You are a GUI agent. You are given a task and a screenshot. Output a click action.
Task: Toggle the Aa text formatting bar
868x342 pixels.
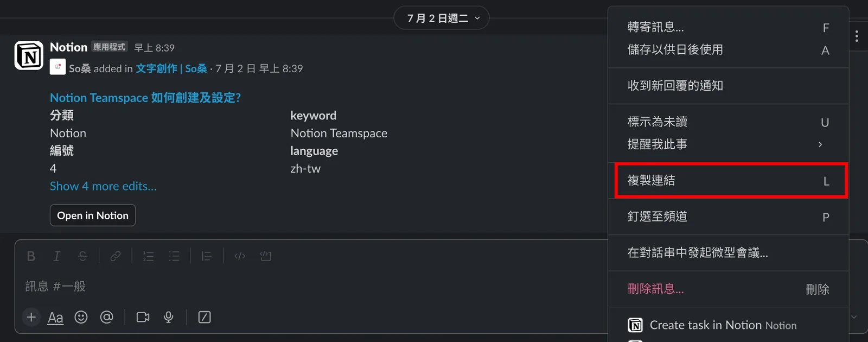coord(55,317)
